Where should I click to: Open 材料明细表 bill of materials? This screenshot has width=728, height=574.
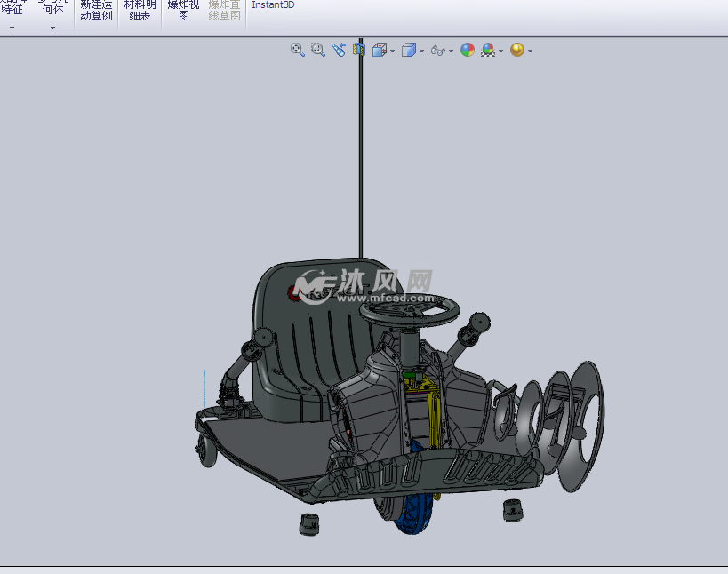(x=140, y=10)
